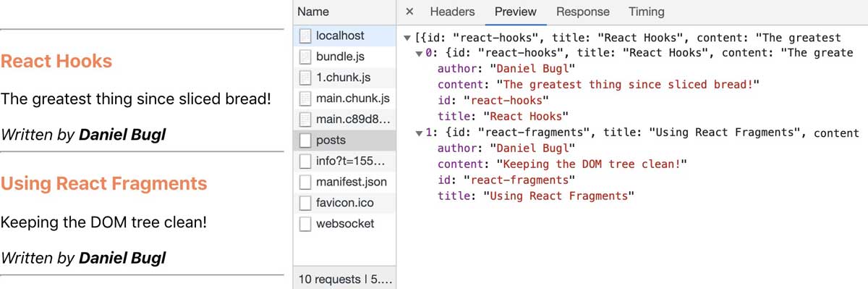
Task: Click the blank icon beside posts request
Action: tap(305, 140)
